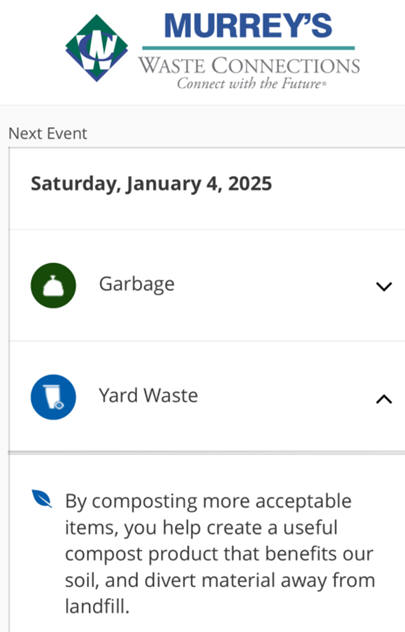Image resolution: width=405 pixels, height=632 pixels.
Task: Click the blue leaf composting icon
Action: (42, 499)
